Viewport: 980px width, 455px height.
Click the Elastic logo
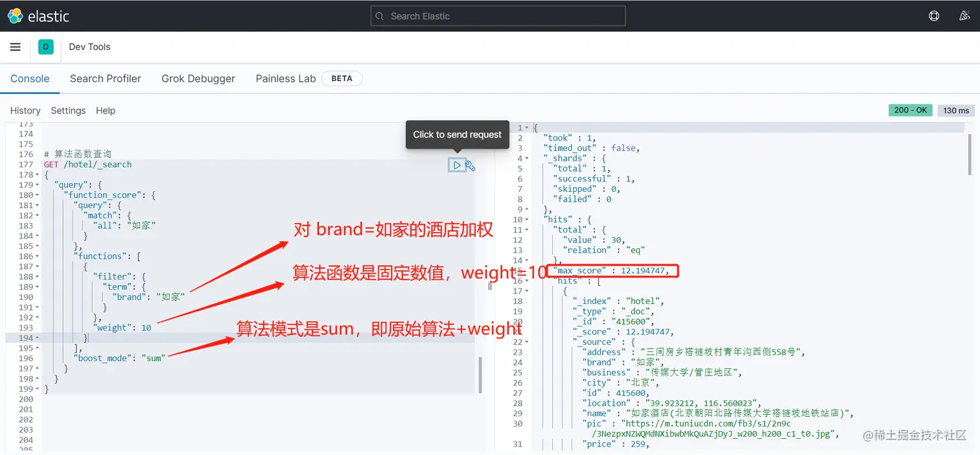(x=38, y=16)
